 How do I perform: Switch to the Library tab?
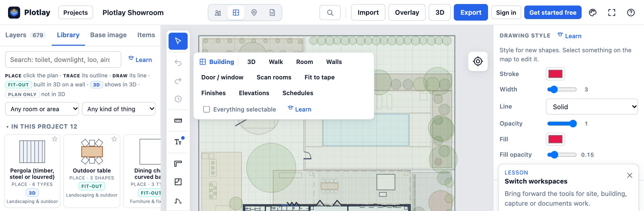68,35
